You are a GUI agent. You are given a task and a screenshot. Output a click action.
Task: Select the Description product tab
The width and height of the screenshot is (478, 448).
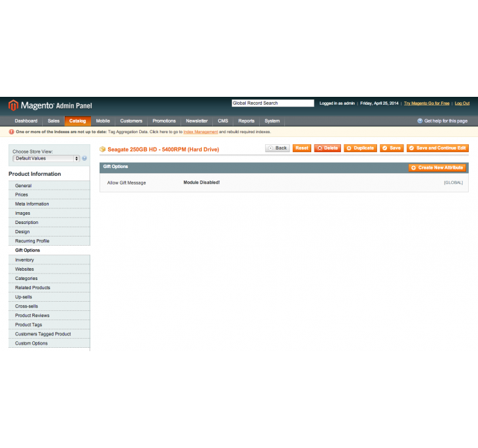(49, 222)
